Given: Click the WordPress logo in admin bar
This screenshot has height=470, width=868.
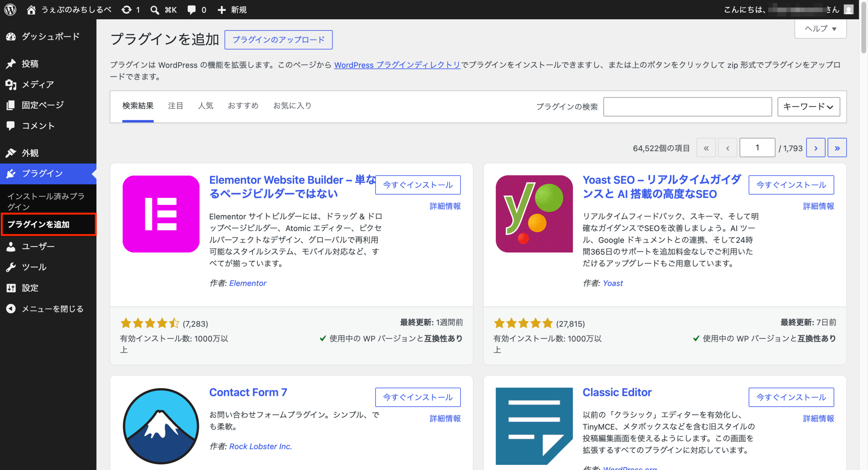Looking at the screenshot, I should [10, 10].
